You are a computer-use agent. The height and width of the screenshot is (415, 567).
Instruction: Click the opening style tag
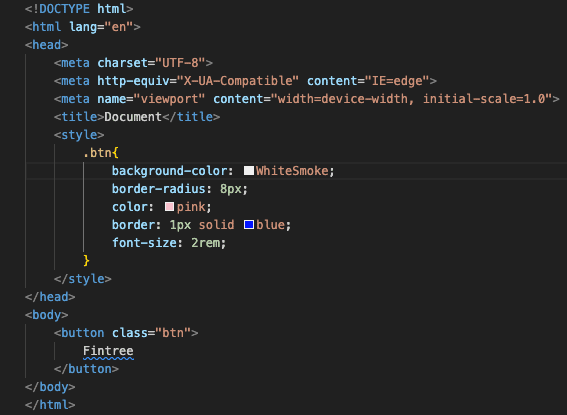(79, 135)
